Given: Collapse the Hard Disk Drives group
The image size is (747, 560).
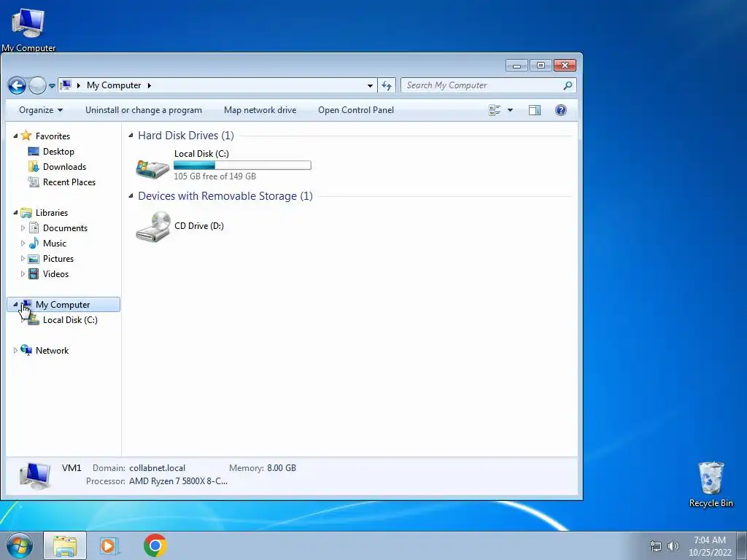Looking at the screenshot, I should tap(131, 136).
